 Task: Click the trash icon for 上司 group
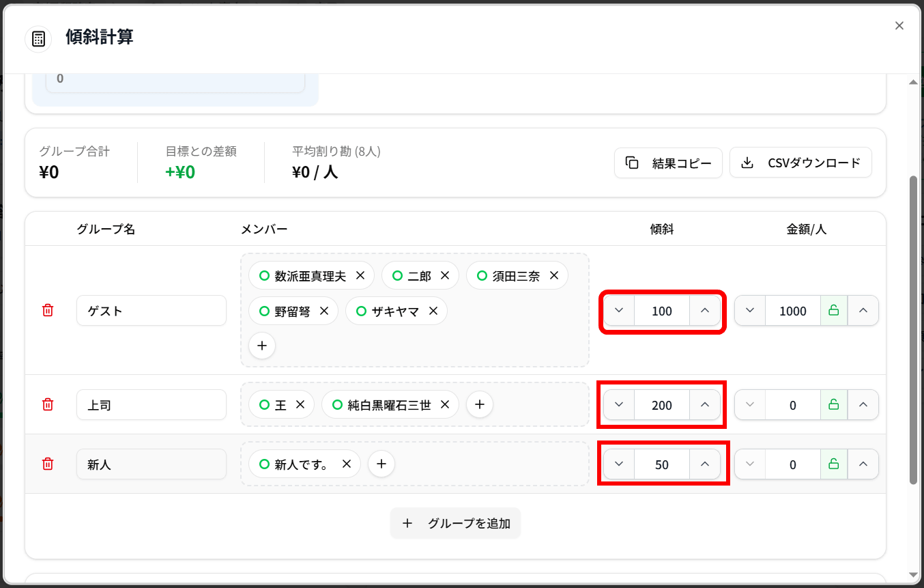[48, 405]
